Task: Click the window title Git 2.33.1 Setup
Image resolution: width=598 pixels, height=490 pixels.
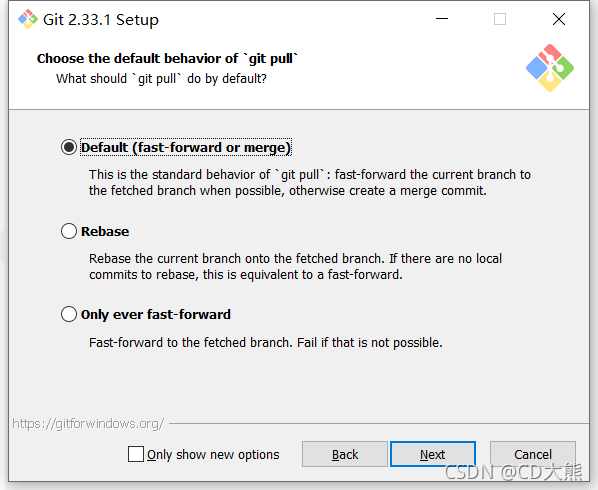Action: (x=101, y=19)
